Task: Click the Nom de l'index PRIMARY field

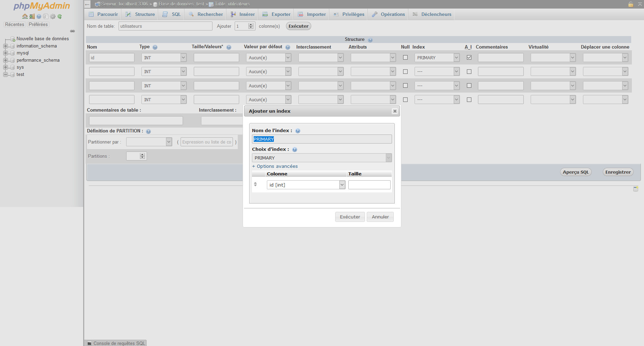Action: tap(322, 139)
